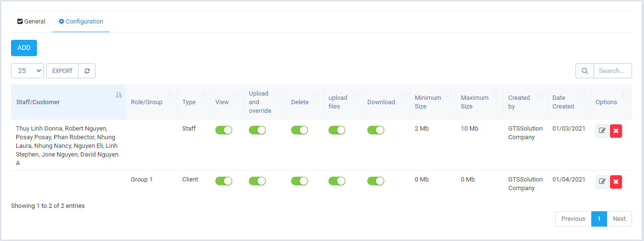The width and height of the screenshot is (644, 241).
Task: Toggle Delete permission for Staff row
Action: coord(299,130)
